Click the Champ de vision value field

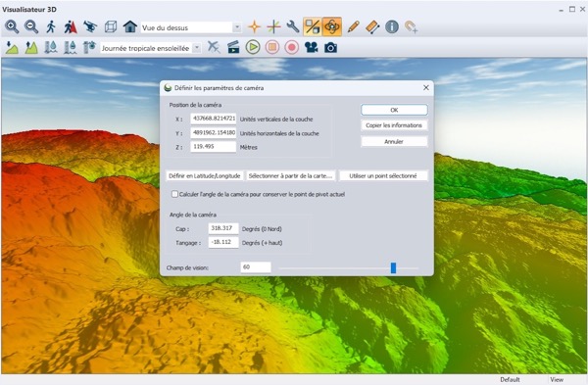[256, 267]
